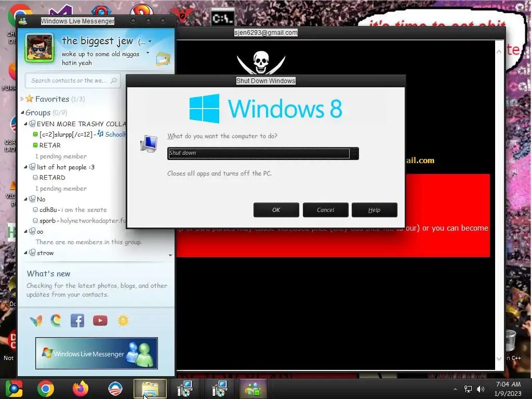Open the MSN butterfly icon in Messenger
This screenshot has width=532, height=399.
36,321
